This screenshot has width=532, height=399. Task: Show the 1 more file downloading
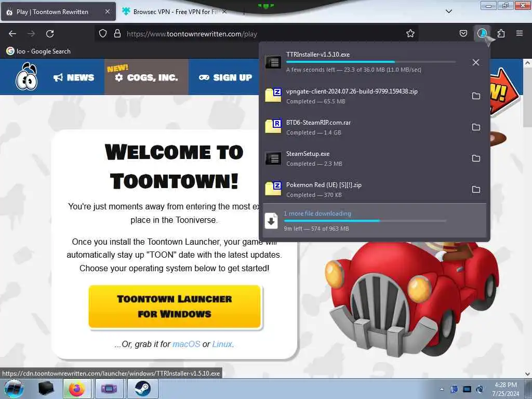coord(375,220)
